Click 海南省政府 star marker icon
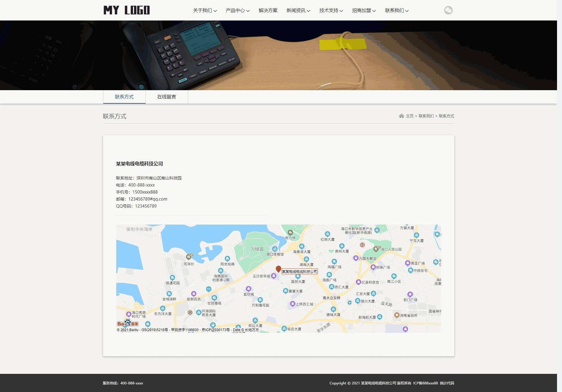 pos(397,315)
